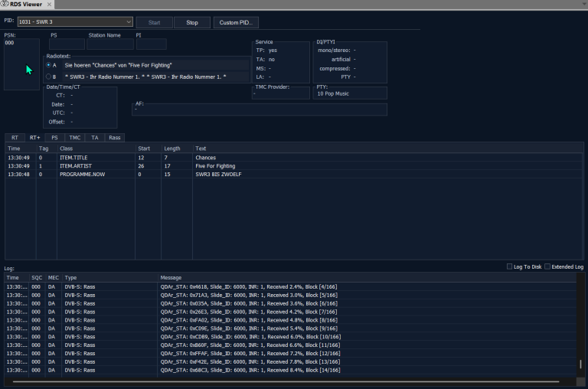
Task: Click the Stop button
Action: point(192,22)
